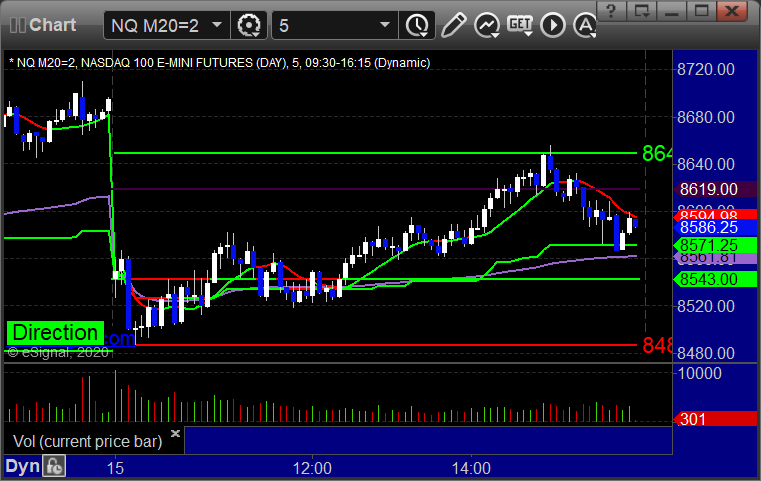Click the 15 date label on time axis
761x481 pixels.
coord(115,468)
